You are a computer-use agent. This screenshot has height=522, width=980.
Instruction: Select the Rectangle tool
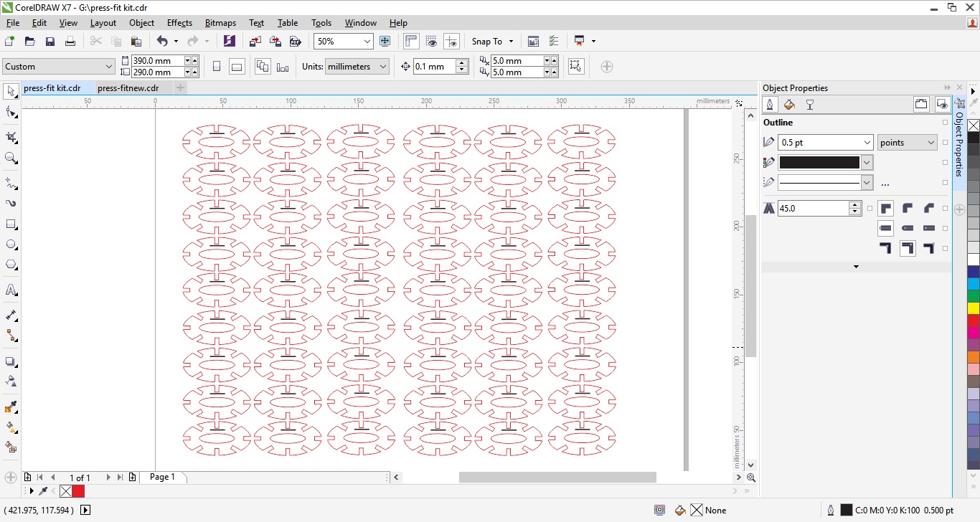(11, 224)
